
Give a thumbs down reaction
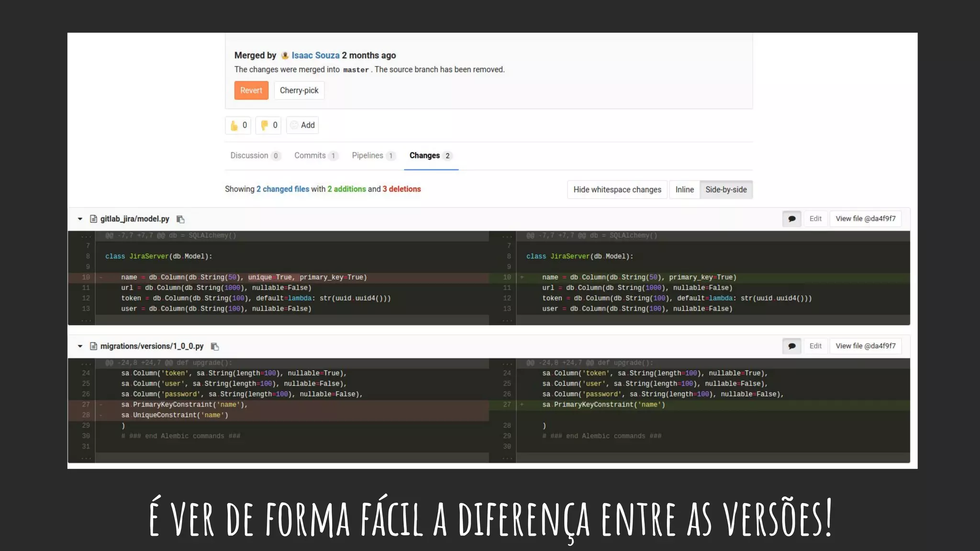(x=268, y=125)
